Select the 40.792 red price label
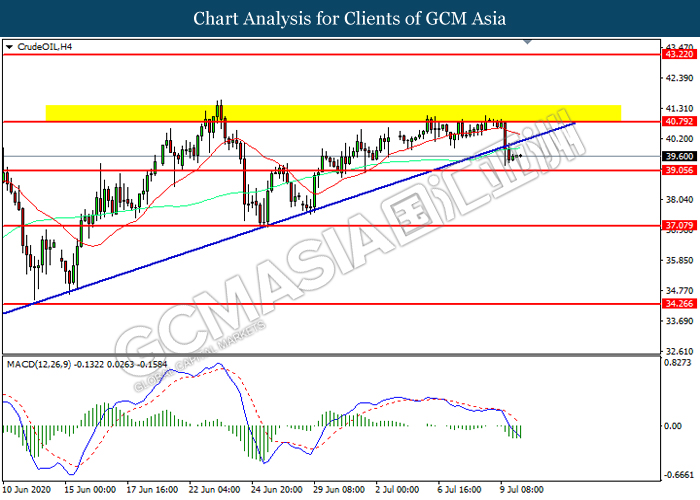Screen dimensions: 700x500 679,121
